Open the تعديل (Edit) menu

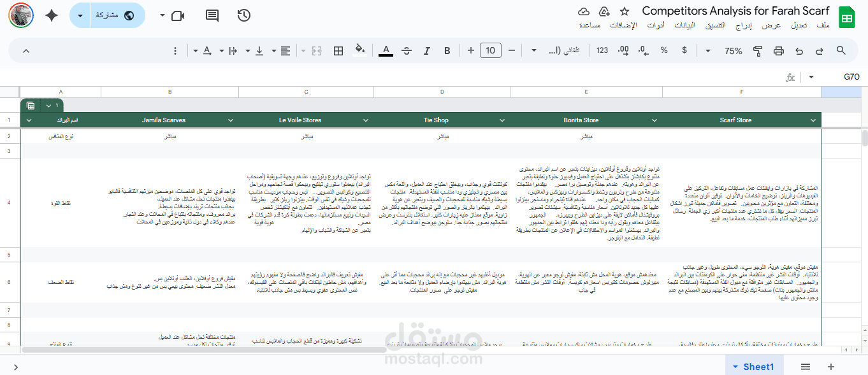point(799,25)
